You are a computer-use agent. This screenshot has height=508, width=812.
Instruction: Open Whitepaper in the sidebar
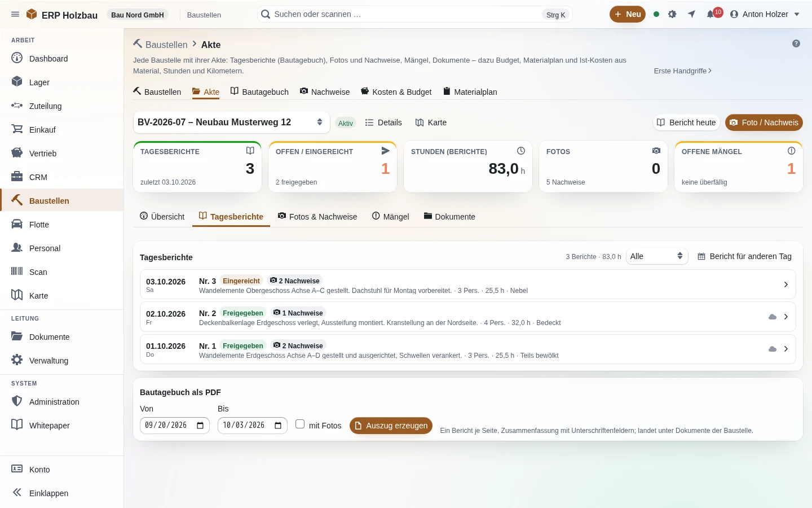[62, 425]
